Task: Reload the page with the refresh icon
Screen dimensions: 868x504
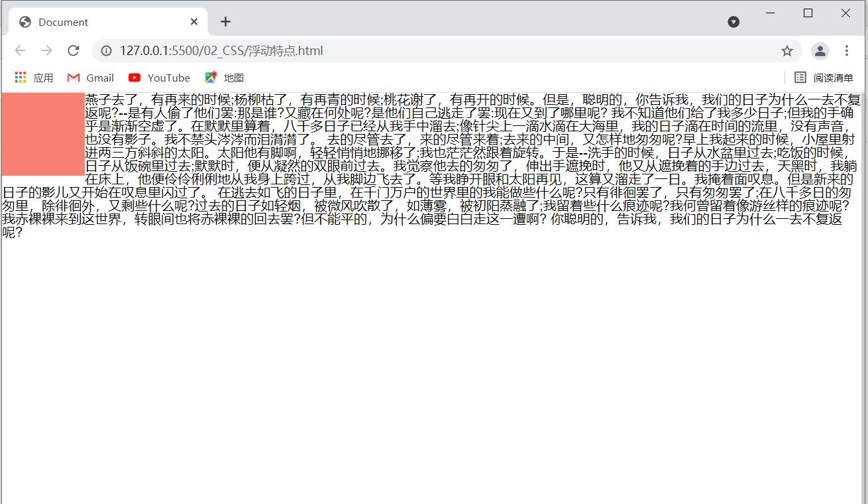Action: (x=74, y=51)
